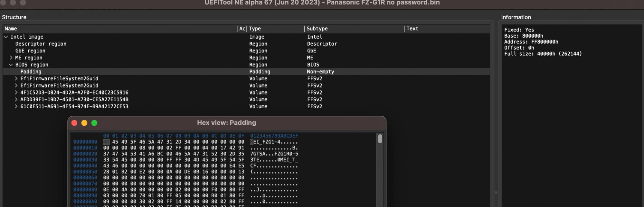Minimize the Hex view Padding window
644x207 pixels.
point(84,123)
